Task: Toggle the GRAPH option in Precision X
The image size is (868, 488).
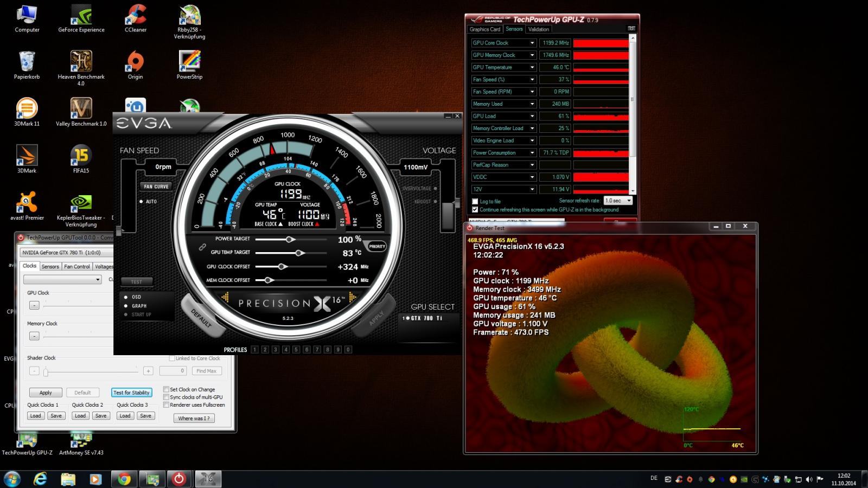Action: [x=135, y=306]
